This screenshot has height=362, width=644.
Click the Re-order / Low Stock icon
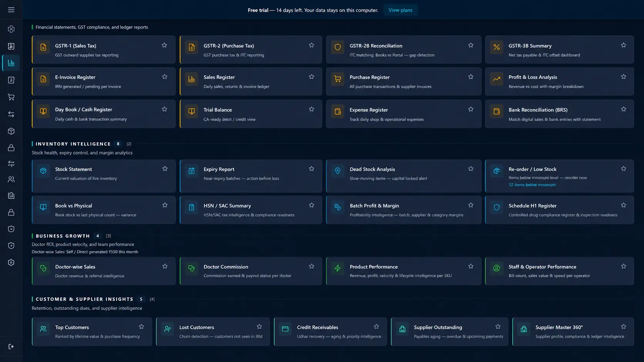pos(496,171)
